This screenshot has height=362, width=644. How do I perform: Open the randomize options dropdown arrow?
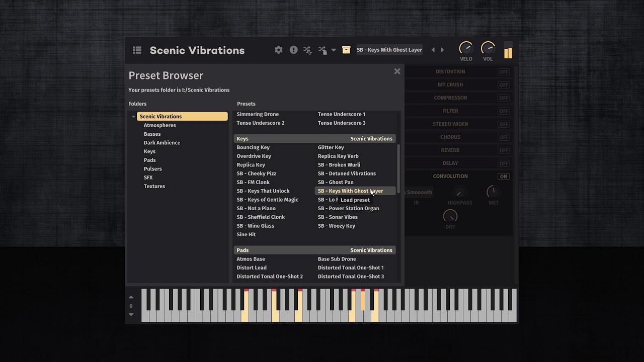tap(334, 50)
